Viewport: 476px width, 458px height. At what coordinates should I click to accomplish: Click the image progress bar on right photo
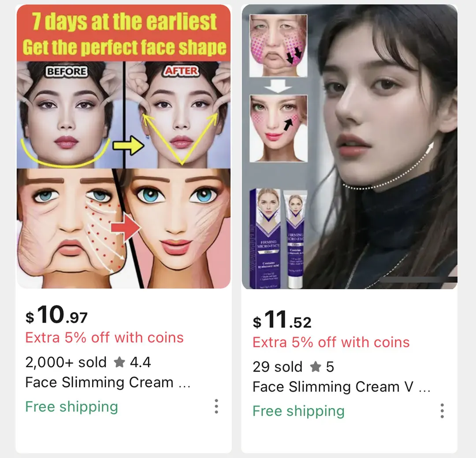tap(418, 280)
